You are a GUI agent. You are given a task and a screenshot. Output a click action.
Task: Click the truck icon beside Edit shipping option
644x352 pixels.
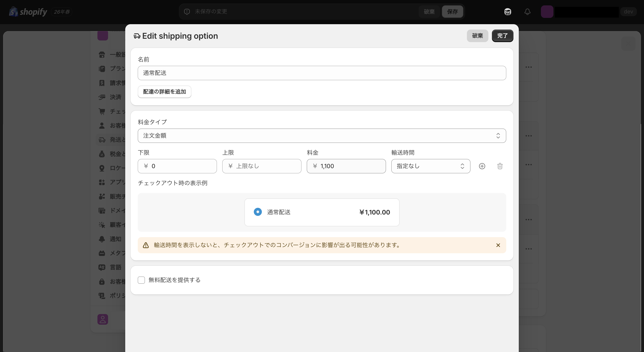[x=137, y=36]
